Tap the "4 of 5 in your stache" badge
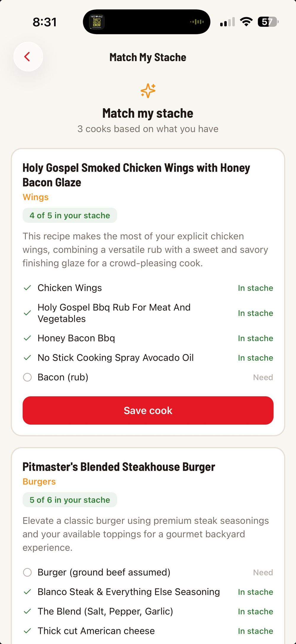This screenshot has width=296, height=644. pos(70,215)
